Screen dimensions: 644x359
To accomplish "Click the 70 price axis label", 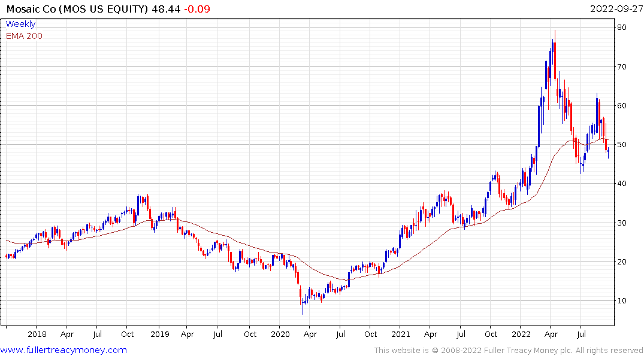I will (621, 66).
